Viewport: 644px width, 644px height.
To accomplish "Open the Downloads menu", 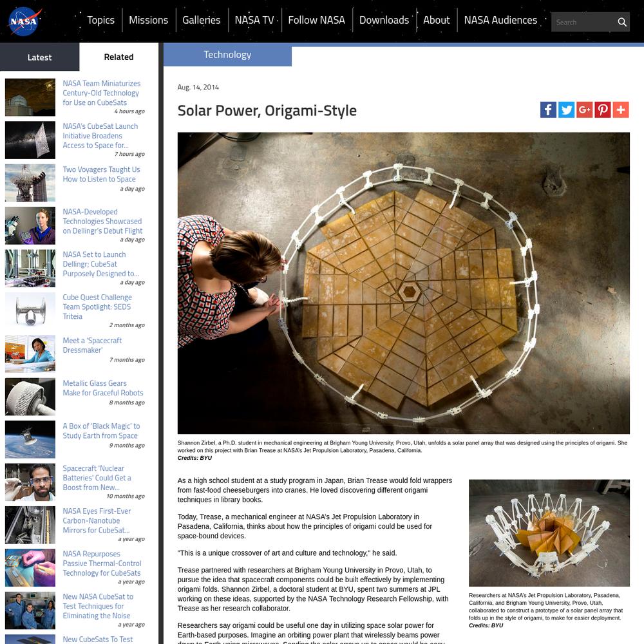I will [x=384, y=20].
